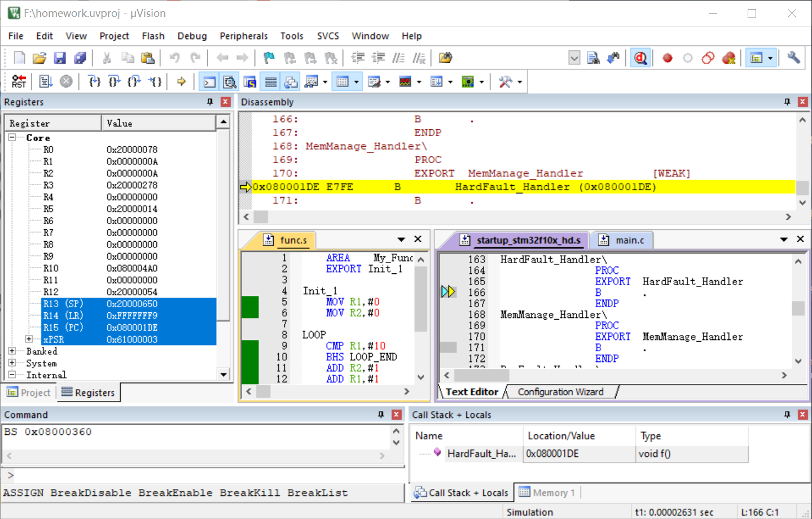812x519 pixels.
Task: Open the window layout dropdown arrow
Action: 770,58
